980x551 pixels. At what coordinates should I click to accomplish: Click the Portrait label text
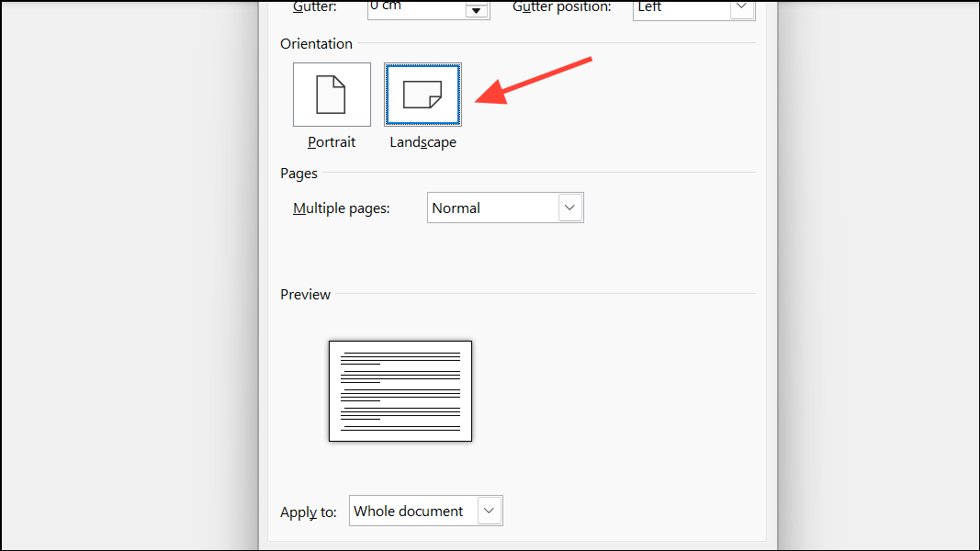pos(332,142)
